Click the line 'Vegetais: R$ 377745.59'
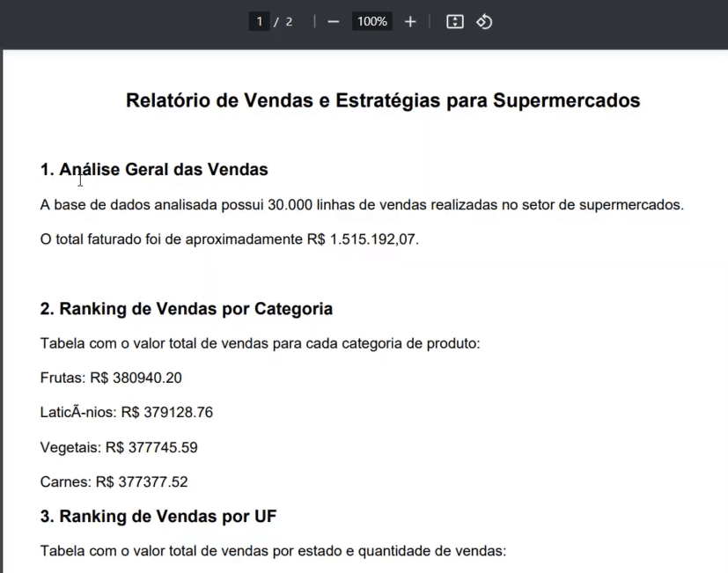This screenshot has height=573, width=728. 119,447
